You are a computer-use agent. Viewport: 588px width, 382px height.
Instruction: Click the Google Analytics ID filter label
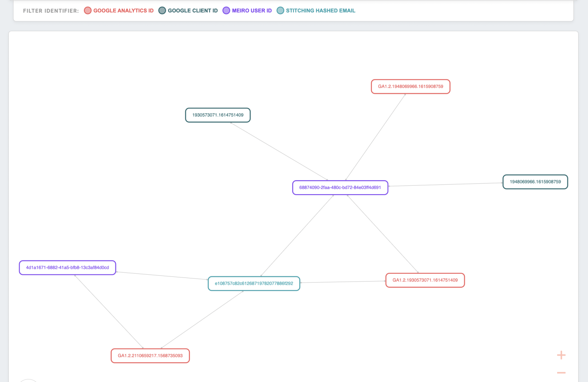(124, 11)
